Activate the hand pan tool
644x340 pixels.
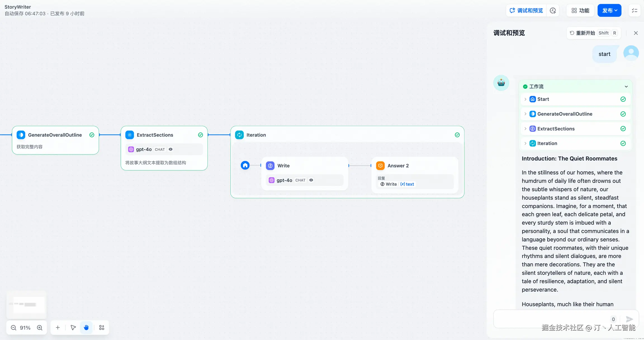(x=86, y=328)
